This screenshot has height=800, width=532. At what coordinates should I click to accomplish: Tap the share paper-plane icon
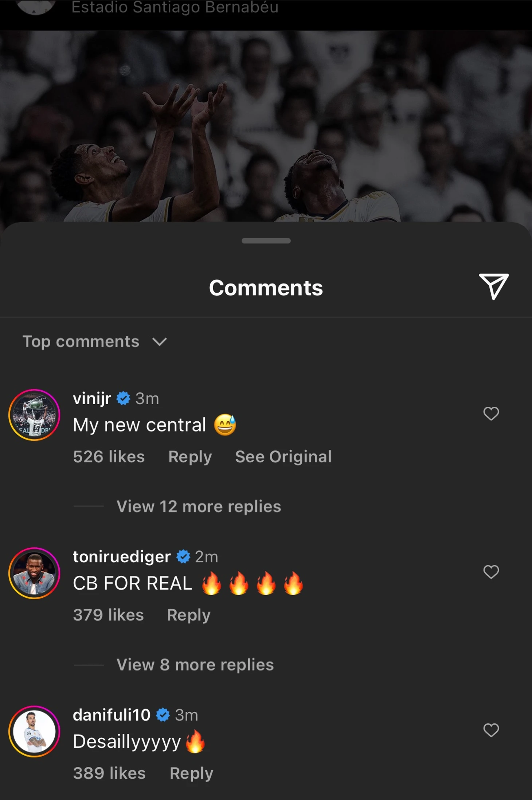493,286
